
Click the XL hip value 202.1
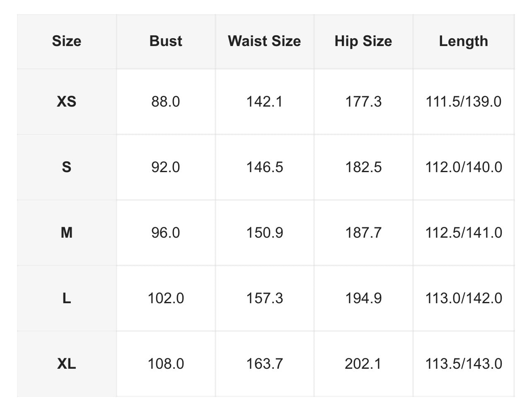coord(363,364)
